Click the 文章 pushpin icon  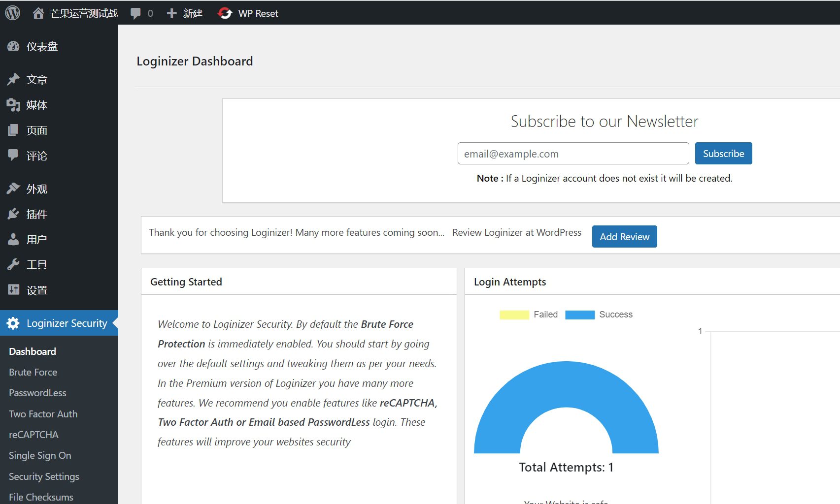[x=13, y=79]
